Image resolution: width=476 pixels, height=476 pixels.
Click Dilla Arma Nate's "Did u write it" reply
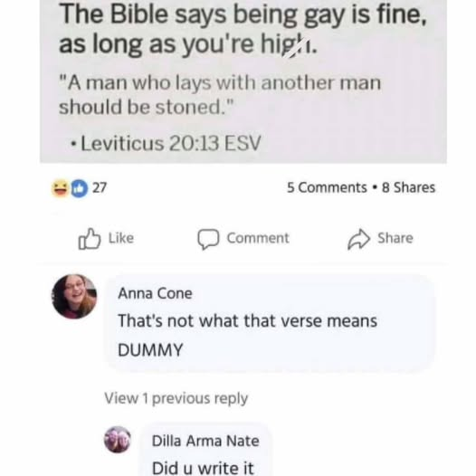(x=203, y=468)
